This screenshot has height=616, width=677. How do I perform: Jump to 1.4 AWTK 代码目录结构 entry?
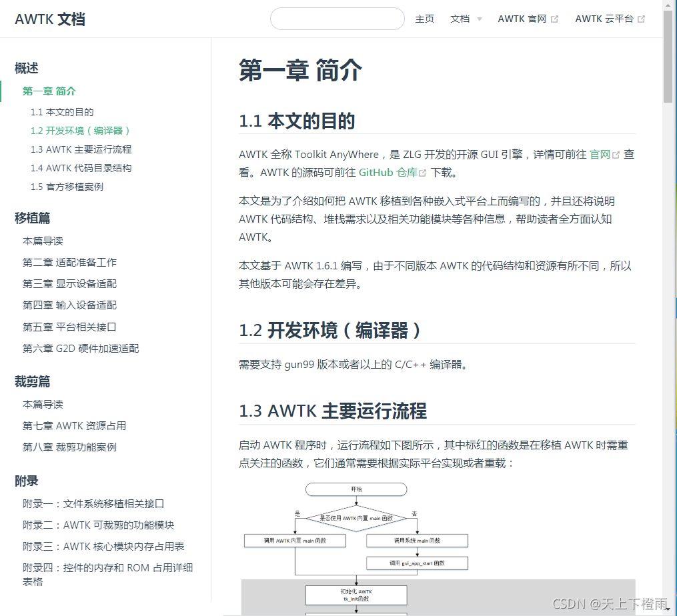81,168
